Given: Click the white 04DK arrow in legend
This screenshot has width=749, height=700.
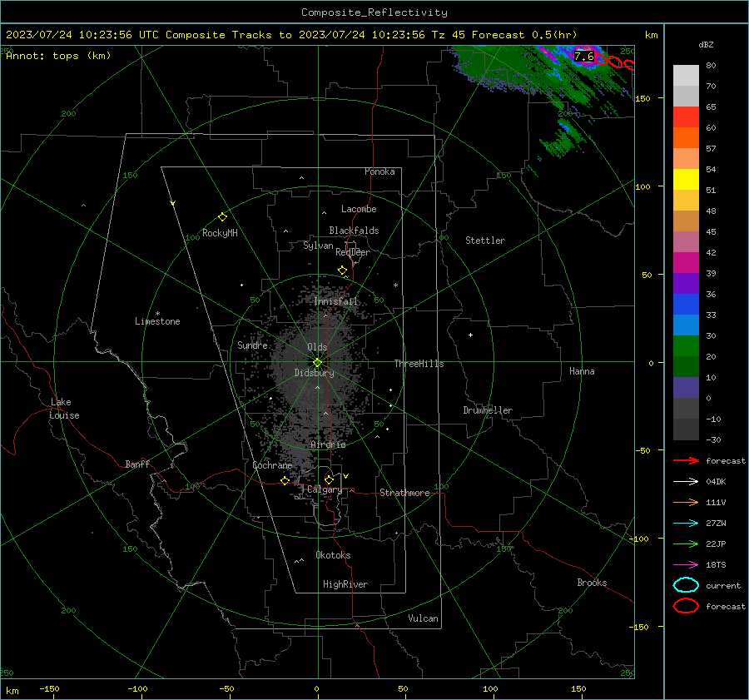Looking at the screenshot, I should (686, 482).
